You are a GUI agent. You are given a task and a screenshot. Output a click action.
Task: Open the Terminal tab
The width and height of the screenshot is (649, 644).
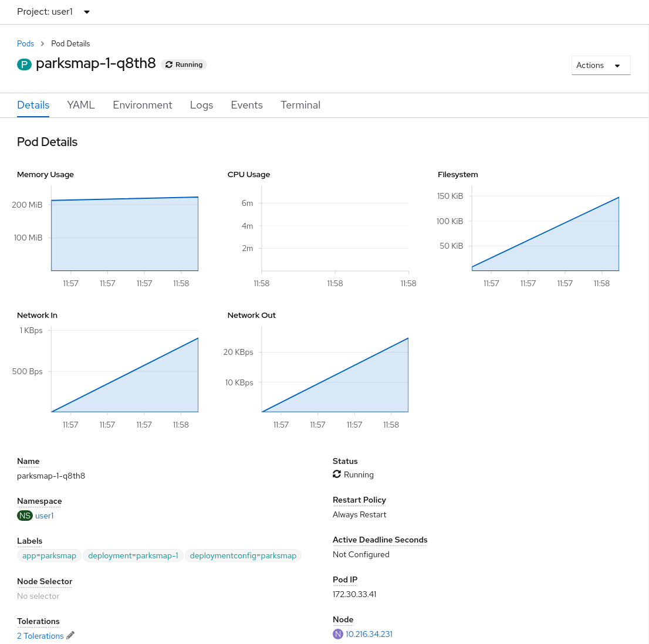pyautogui.click(x=300, y=105)
